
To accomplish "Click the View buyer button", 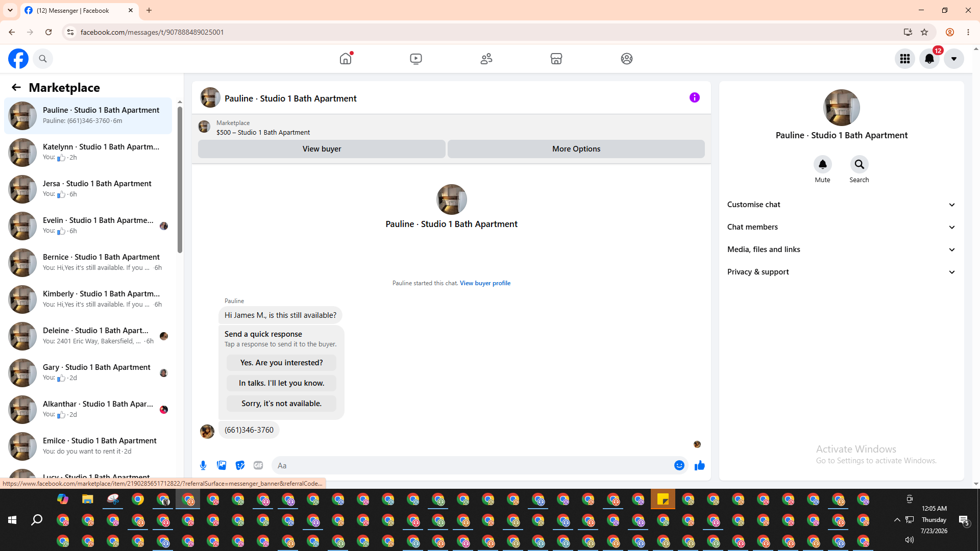I will [x=322, y=149].
